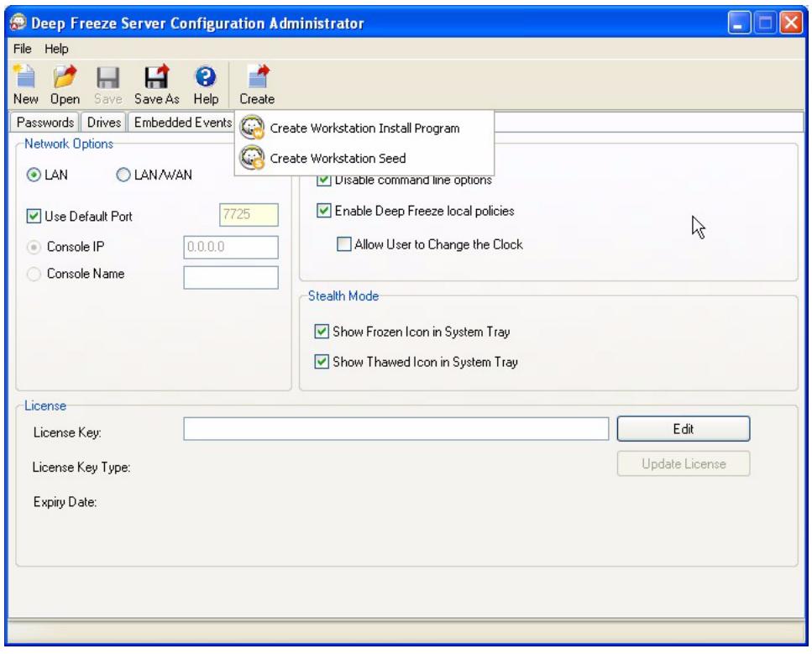Click the greyed-out Save toolbar icon
The width and height of the screenshot is (812, 654).
coord(107,78)
